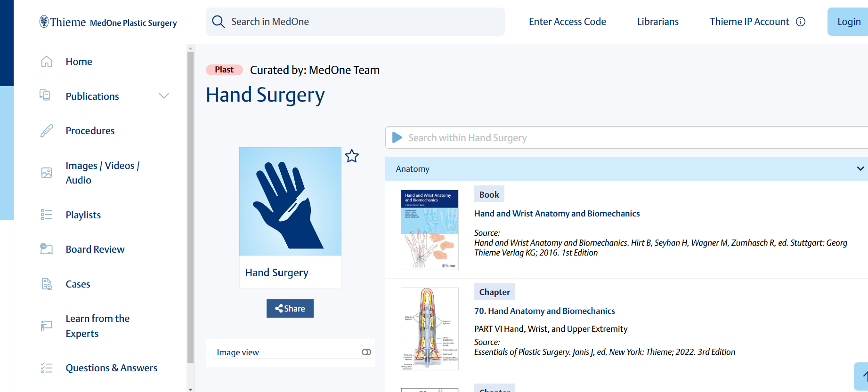Viewport: 868px width, 392px height.
Task: Open Publications in the sidebar
Action: (92, 96)
